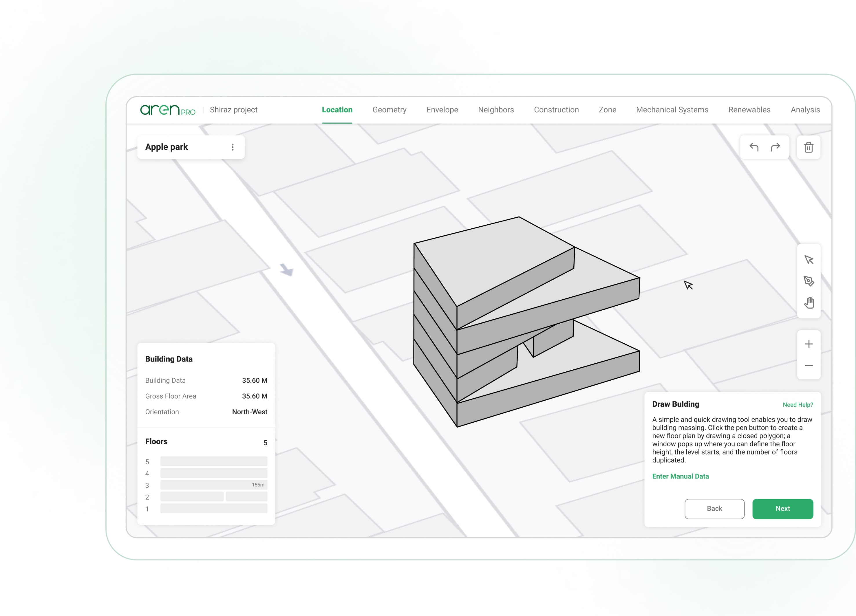Click the redo arrow icon
Screen dimensions: 856x616
775,147
